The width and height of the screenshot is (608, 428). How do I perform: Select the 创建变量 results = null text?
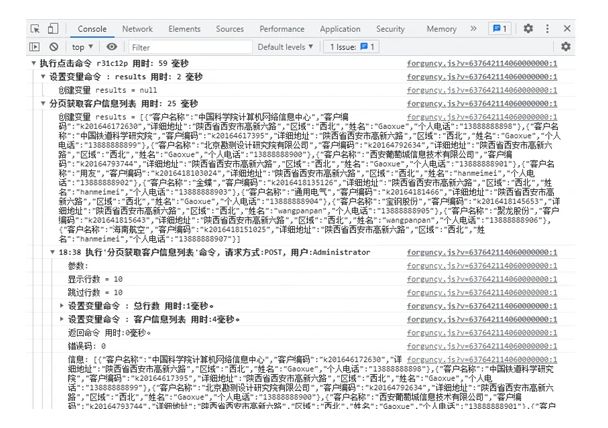(x=108, y=90)
